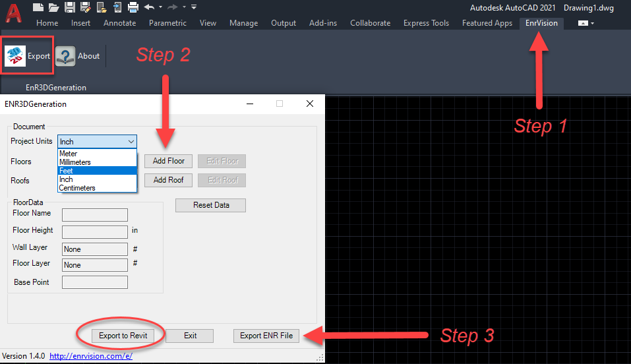Viewport: 631px width, 364px height.
Task: Open the customize quick access toolbar dropdown
Action: pos(194,7)
